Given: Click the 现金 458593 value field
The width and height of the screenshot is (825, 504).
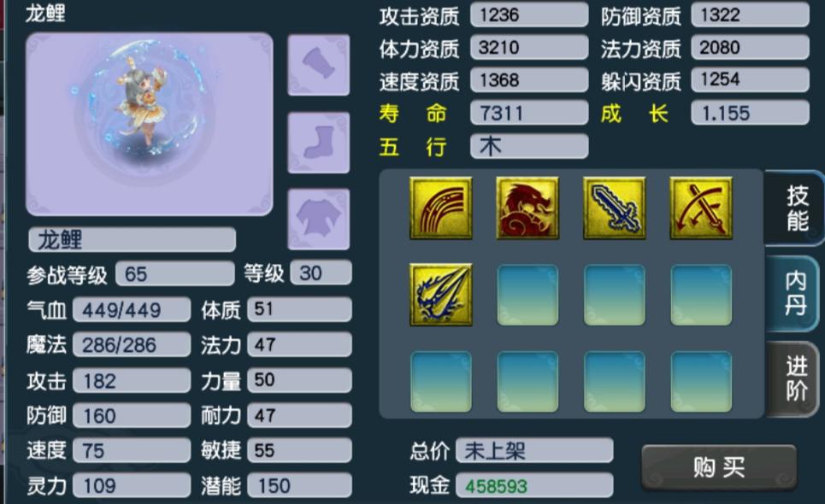Looking at the screenshot, I should point(534,485).
